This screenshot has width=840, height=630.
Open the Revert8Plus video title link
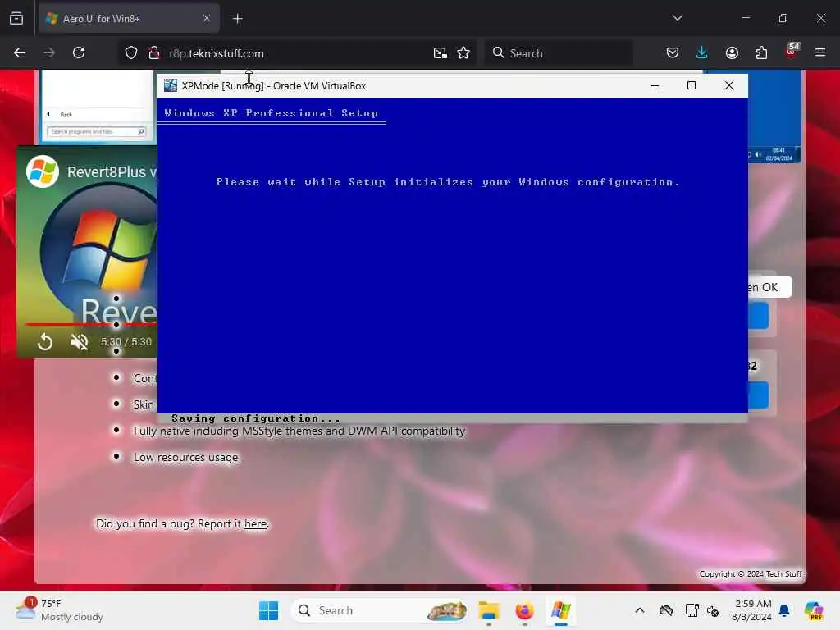[112, 172]
